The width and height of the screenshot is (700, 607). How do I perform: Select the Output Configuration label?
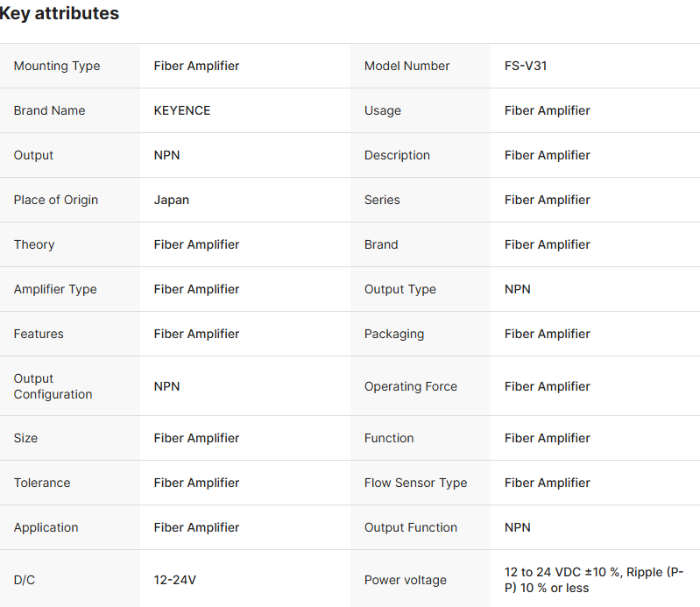[53, 386]
